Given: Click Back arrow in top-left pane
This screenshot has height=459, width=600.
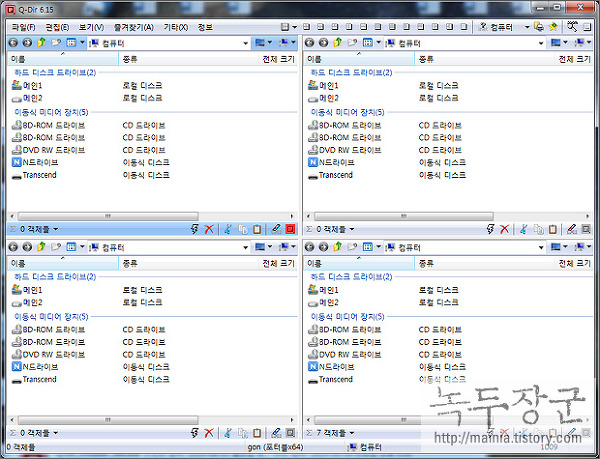Looking at the screenshot, I should [13, 42].
